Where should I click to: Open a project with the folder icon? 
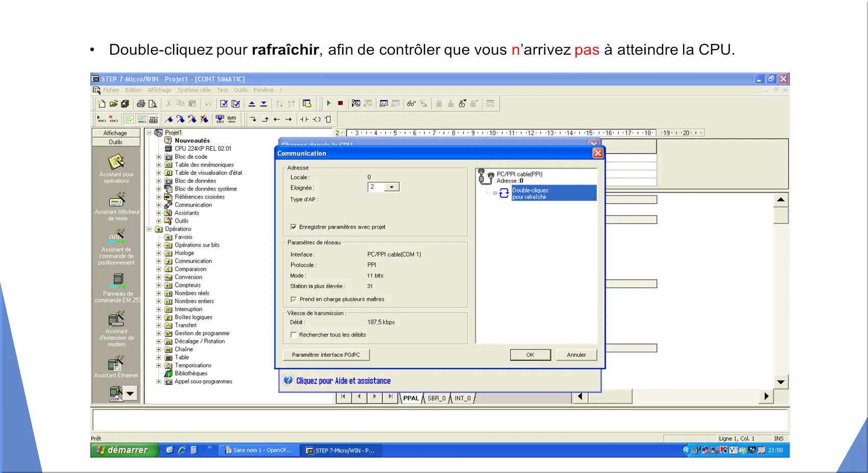[x=113, y=104]
